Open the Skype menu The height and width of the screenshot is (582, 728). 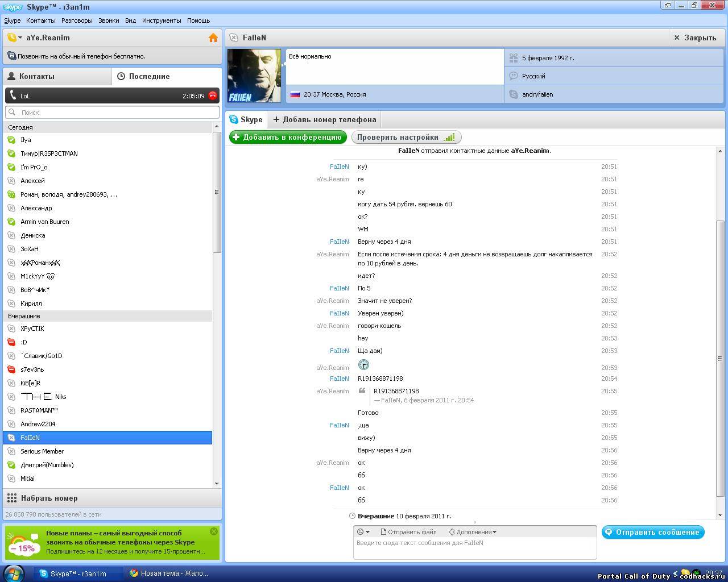(13, 20)
